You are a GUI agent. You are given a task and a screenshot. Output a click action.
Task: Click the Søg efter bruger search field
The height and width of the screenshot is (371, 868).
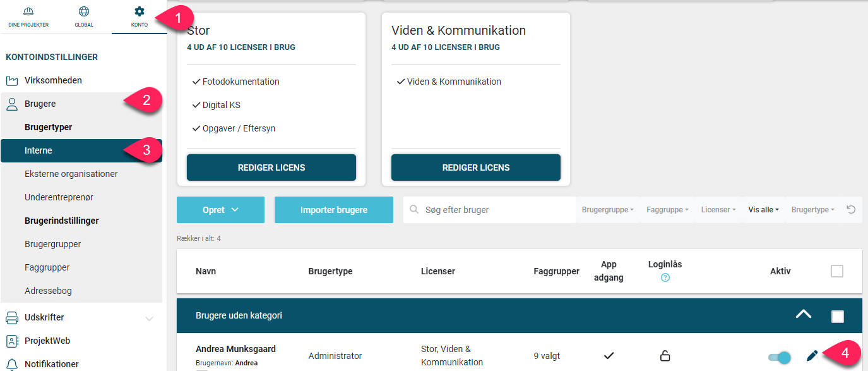click(489, 210)
